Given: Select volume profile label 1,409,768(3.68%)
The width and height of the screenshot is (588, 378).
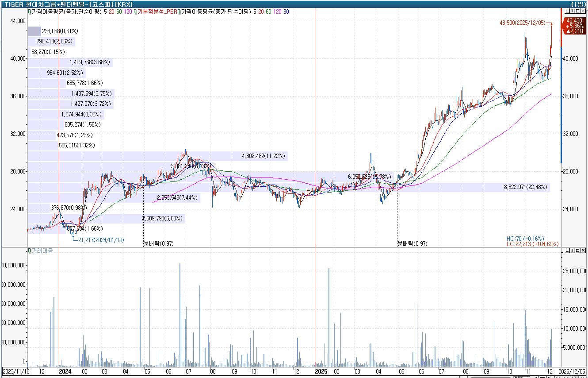Looking at the screenshot, I should tap(89, 62).
